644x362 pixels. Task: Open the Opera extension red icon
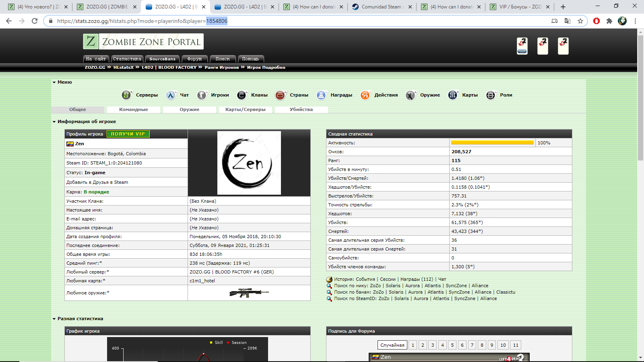point(597,21)
